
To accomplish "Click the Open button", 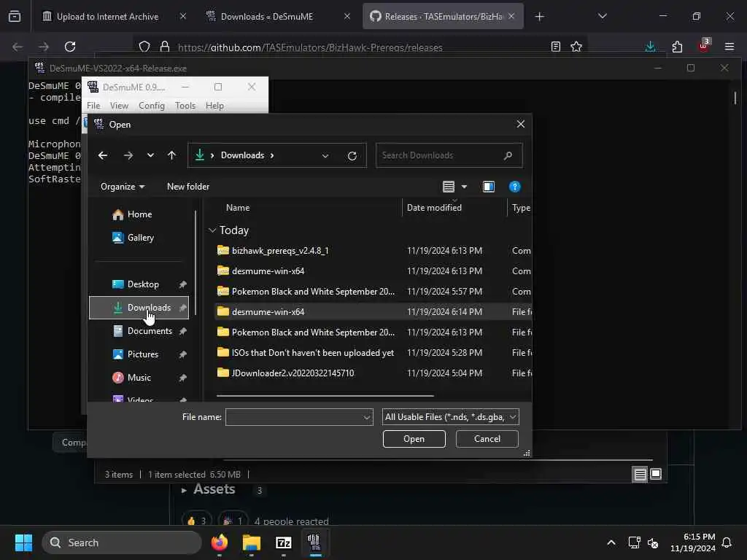I will tap(414, 439).
